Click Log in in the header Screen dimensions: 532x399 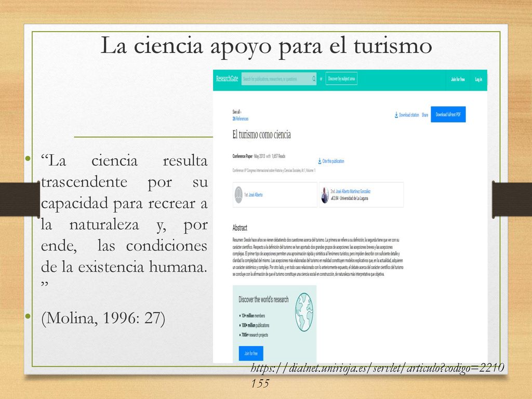pyautogui.click(x=478, y=79)
